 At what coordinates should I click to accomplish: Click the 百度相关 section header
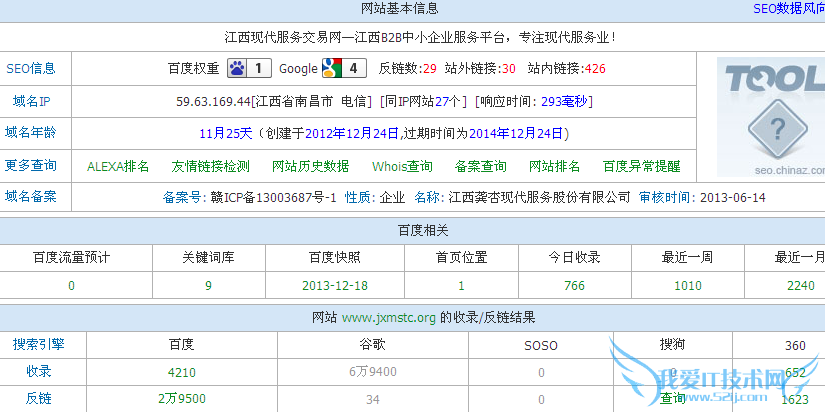coord(422,230)
